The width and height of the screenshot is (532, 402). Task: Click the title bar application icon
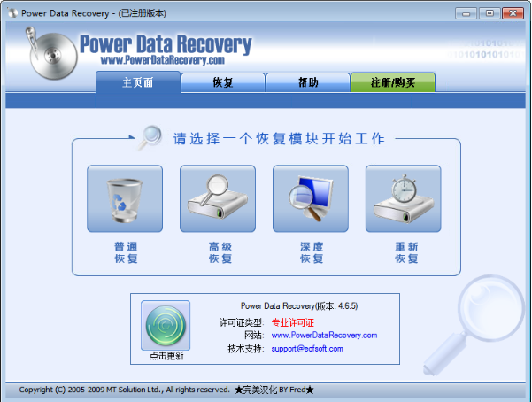tap(13, 13)
